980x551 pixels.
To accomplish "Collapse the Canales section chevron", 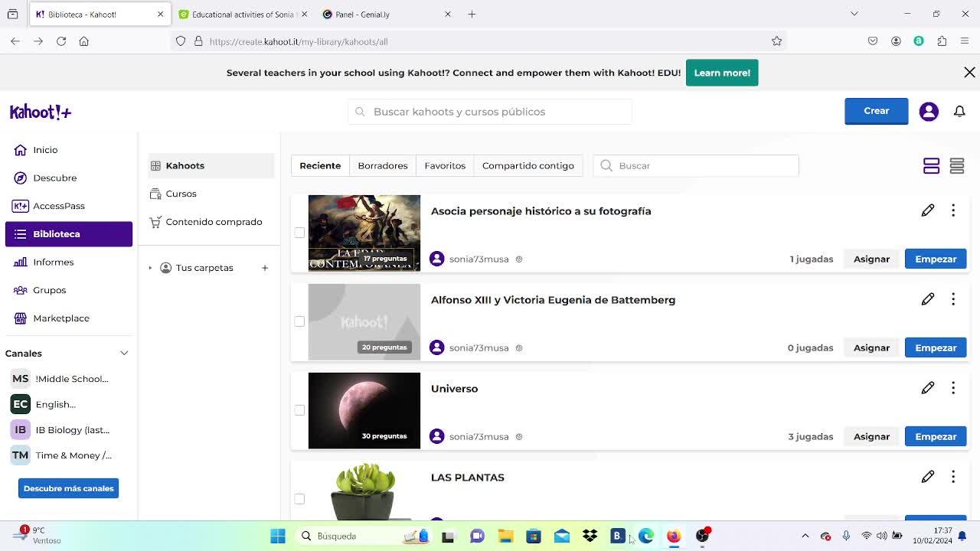I will click(x=124, y=354).
